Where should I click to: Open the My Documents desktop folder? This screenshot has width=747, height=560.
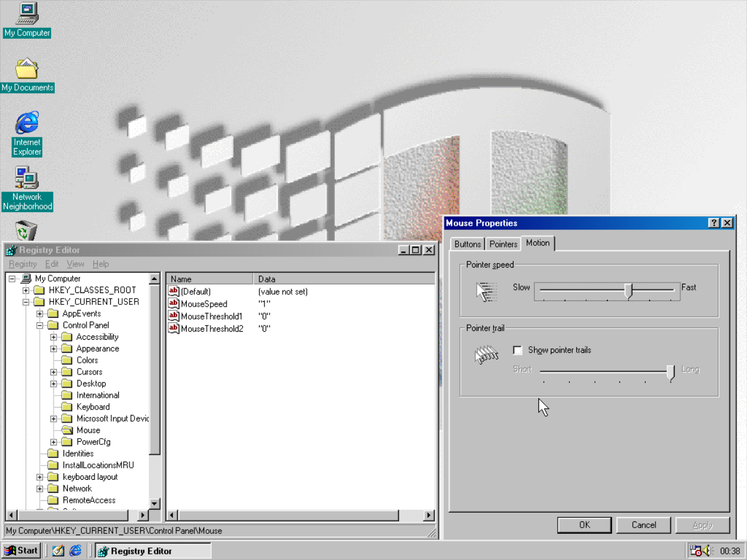tap(27, 69)
